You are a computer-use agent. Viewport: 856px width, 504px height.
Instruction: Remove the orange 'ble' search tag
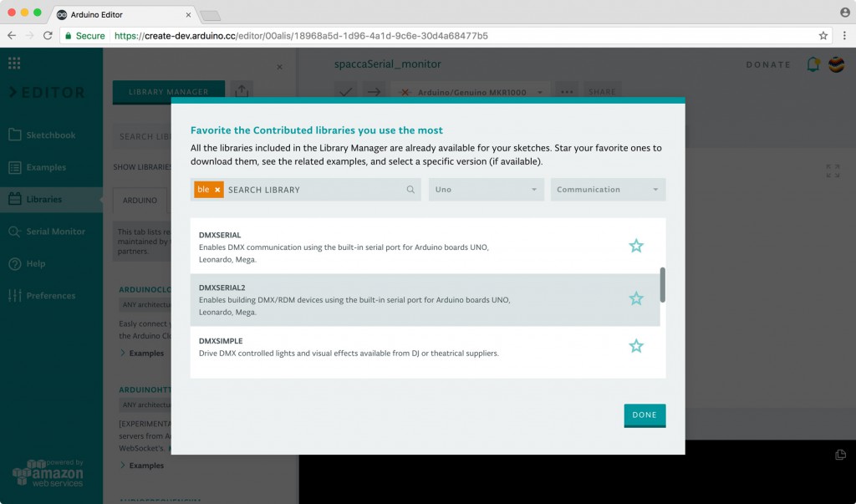click(x=217, y=190)
